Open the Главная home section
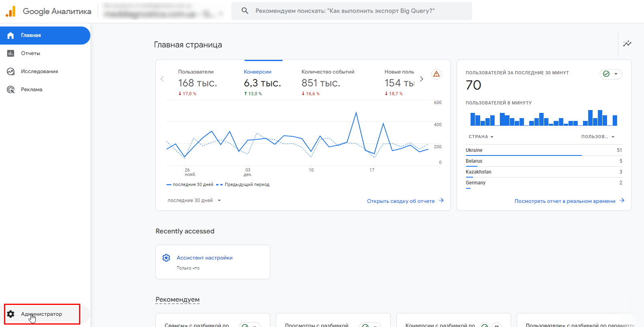 45,35
